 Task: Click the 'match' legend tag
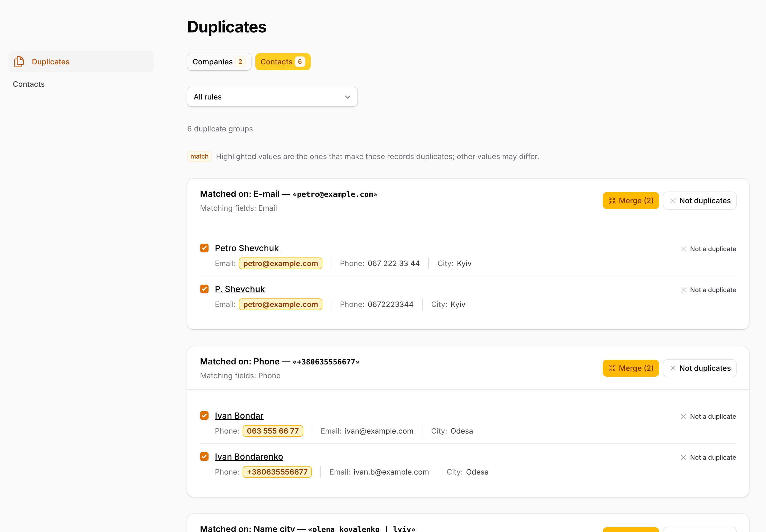coord(199,156)
